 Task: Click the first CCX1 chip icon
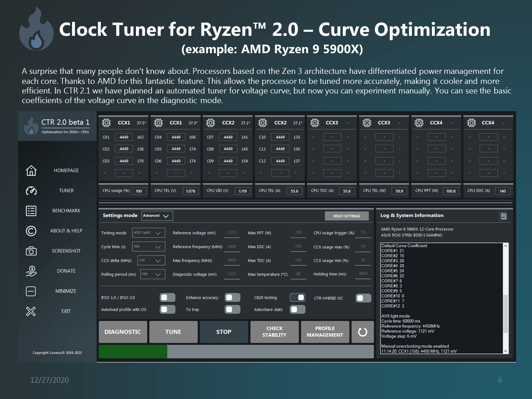[106, 123]
